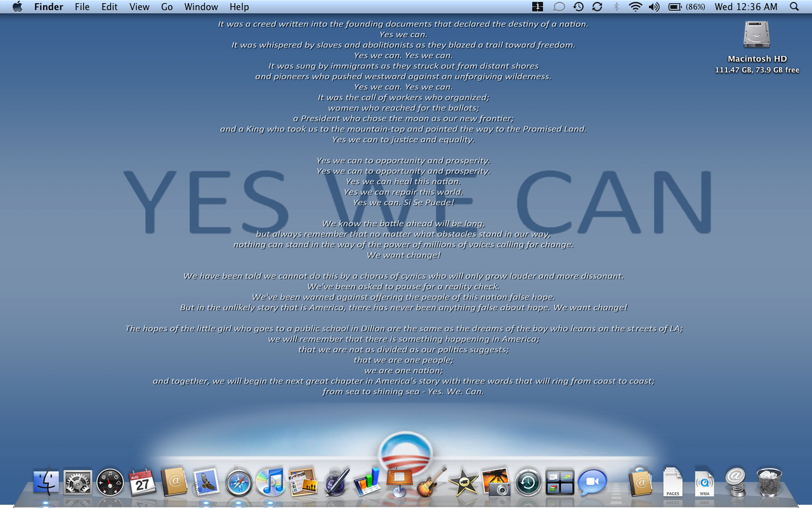Open the PAGES file in Dock
This screenshot has width=812, height=508.
tap(672, 483)
